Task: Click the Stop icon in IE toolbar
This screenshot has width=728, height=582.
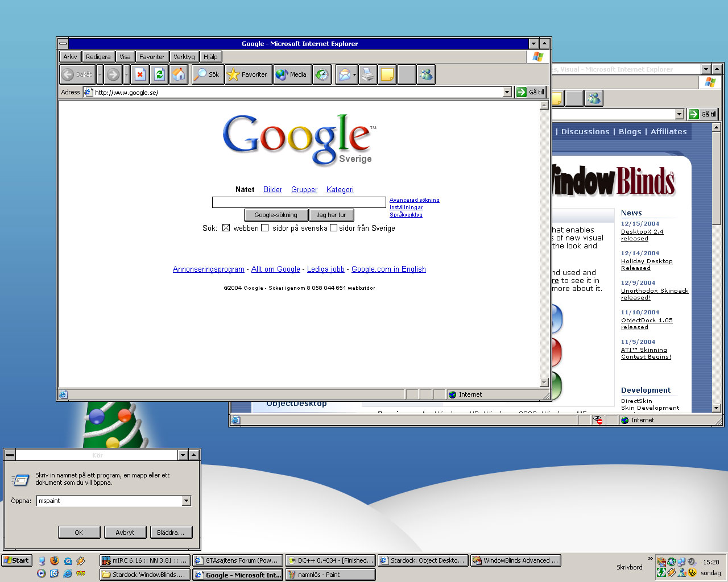Action: 140,74
